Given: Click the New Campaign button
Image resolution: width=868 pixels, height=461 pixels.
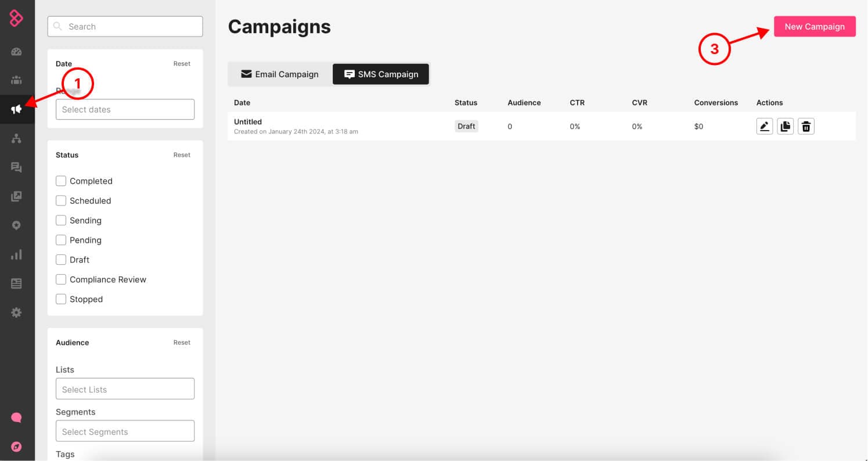Looking at the screenshot, I should pos(814,27).
